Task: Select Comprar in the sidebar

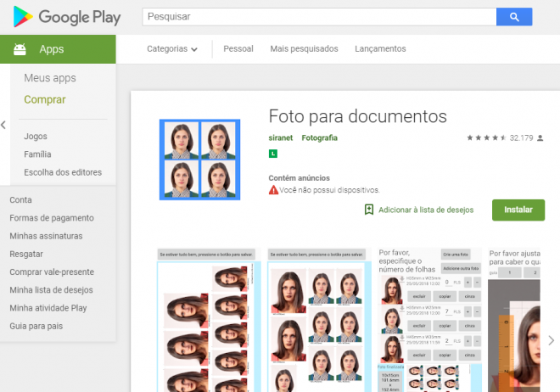Action: (x=45, y=99)
